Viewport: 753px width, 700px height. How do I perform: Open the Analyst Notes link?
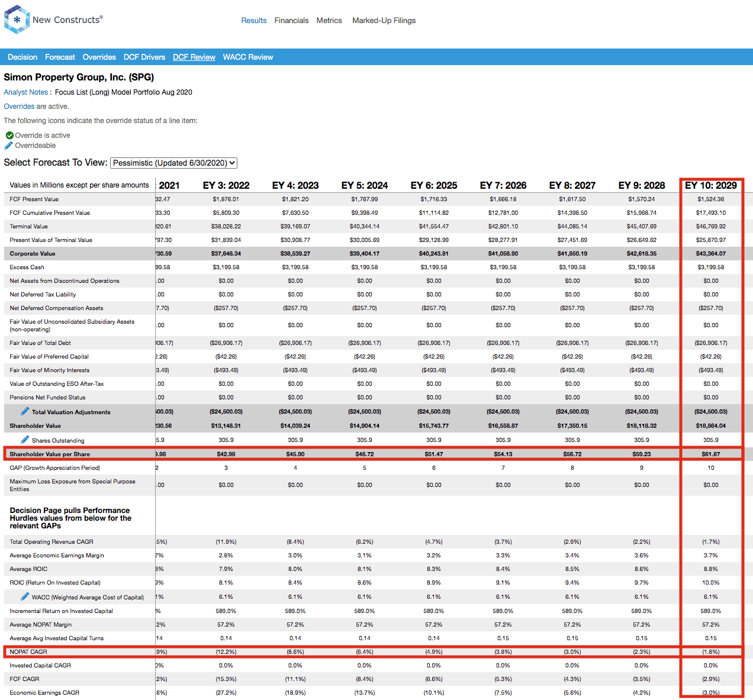(26, 92)
